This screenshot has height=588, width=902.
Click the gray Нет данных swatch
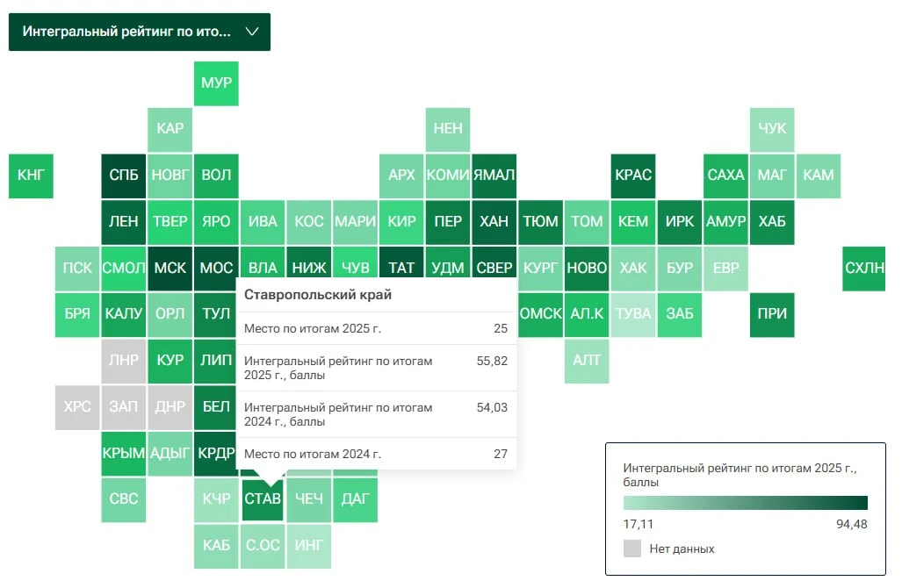[631, 549]
